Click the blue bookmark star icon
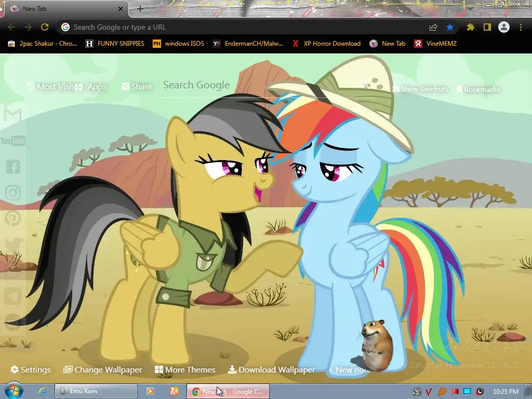Viewport: 532px width, 399px height. (x=450, y=27)
